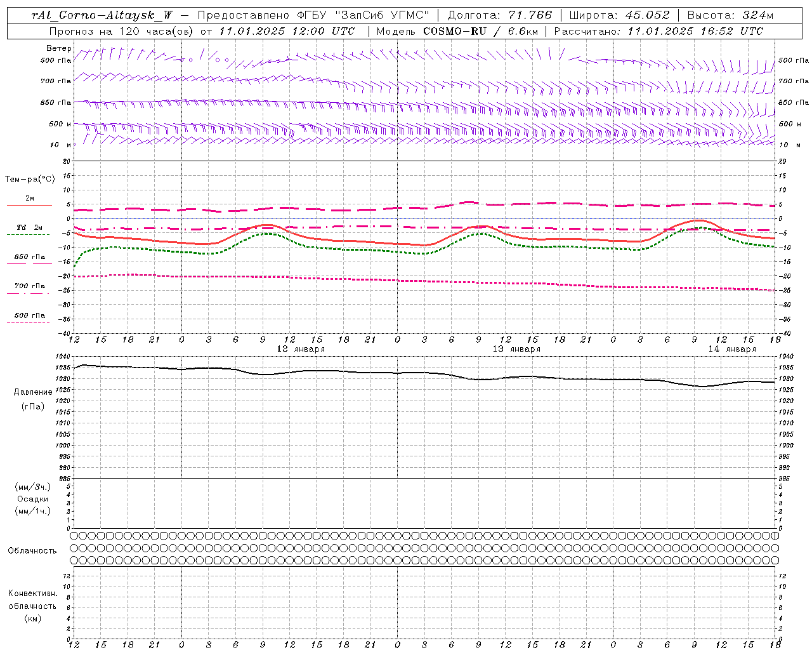Click the (км) unit label for convective cloudiness

pyautogui.click(x=33, y=618)
